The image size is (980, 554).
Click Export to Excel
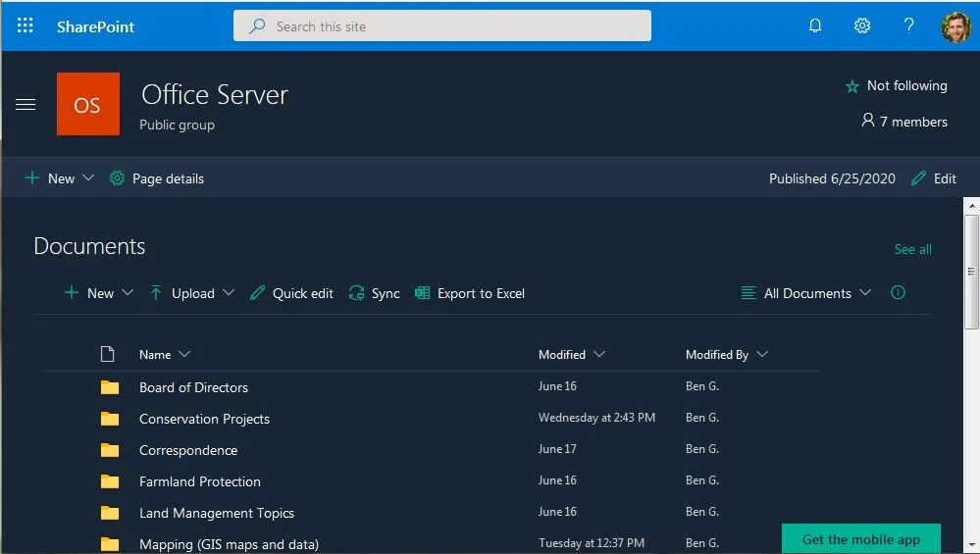click(469, 293)
